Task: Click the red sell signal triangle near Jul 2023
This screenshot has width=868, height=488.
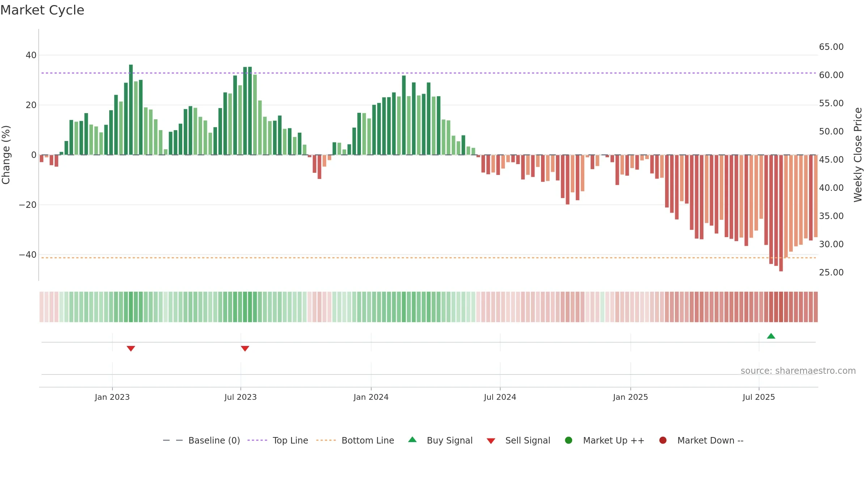Action: (x=245, y=348)
